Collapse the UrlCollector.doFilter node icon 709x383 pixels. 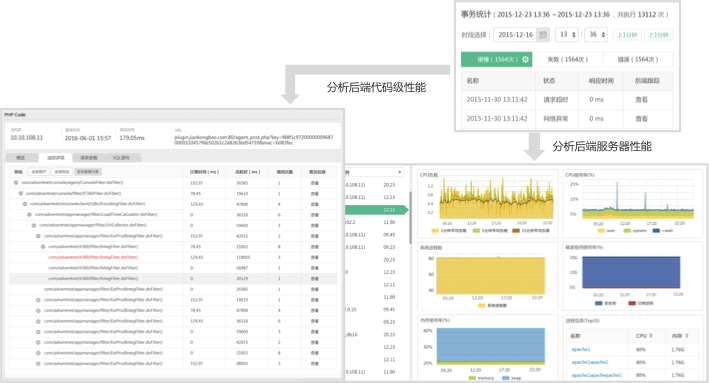coord(34,225)
